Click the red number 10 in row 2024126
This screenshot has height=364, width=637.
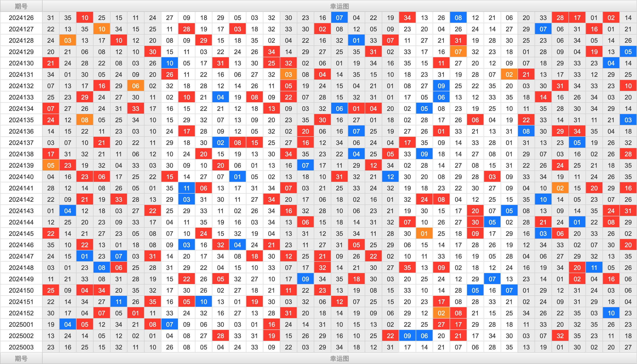click(83, 17)
